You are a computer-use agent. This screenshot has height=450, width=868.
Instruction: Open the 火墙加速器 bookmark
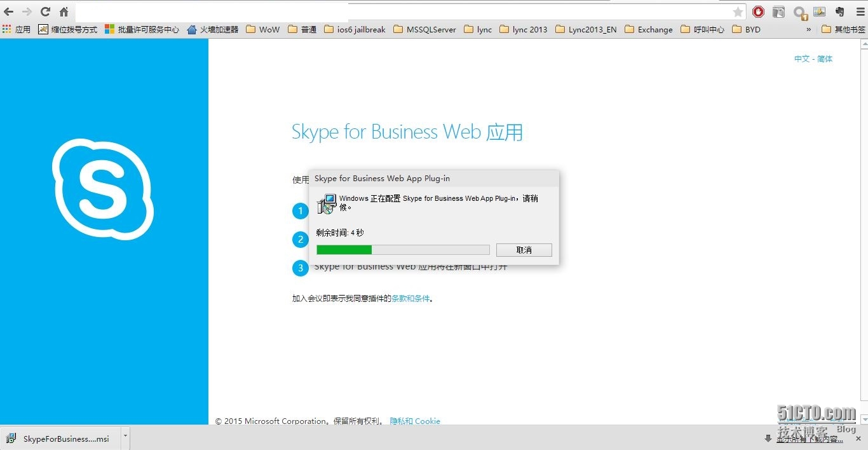[x=213, y=29]
